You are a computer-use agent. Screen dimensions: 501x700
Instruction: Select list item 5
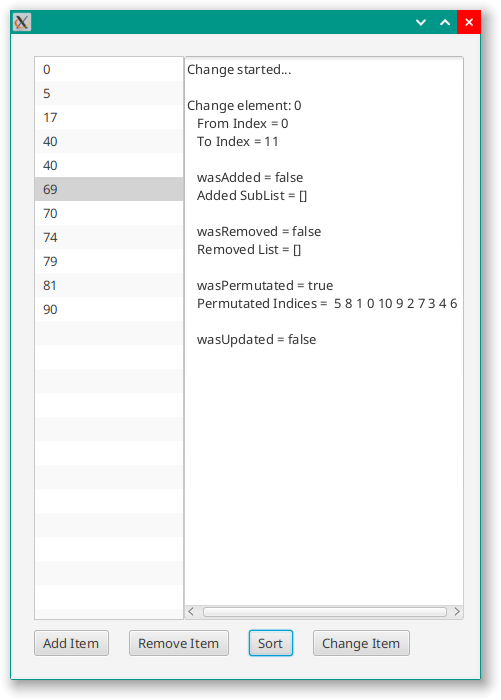pos(109,93)
